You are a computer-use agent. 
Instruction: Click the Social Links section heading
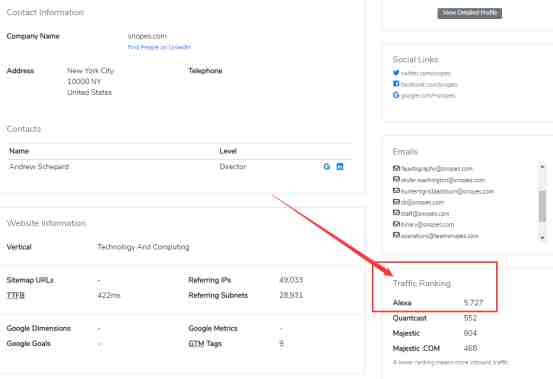click(x=415, y=60)
